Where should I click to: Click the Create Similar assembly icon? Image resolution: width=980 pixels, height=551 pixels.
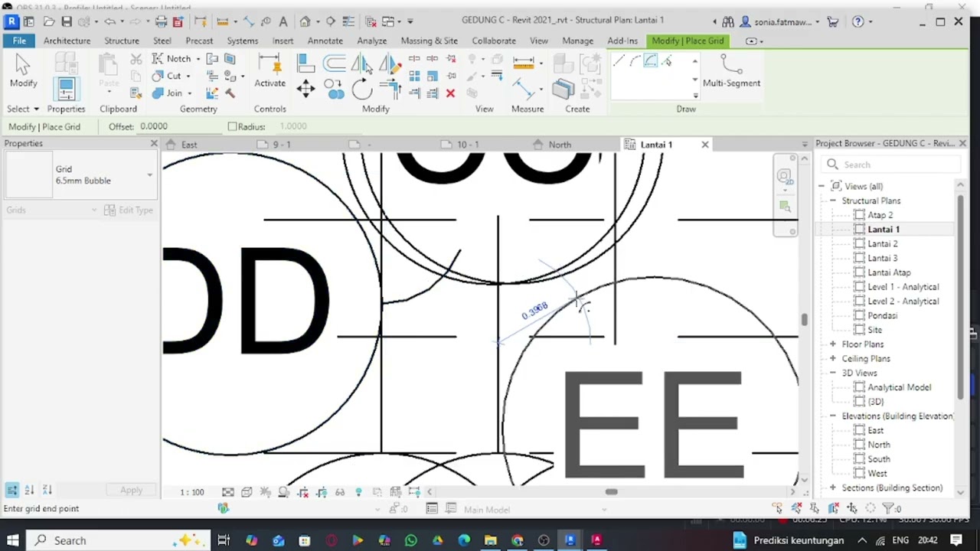(563, 90)
